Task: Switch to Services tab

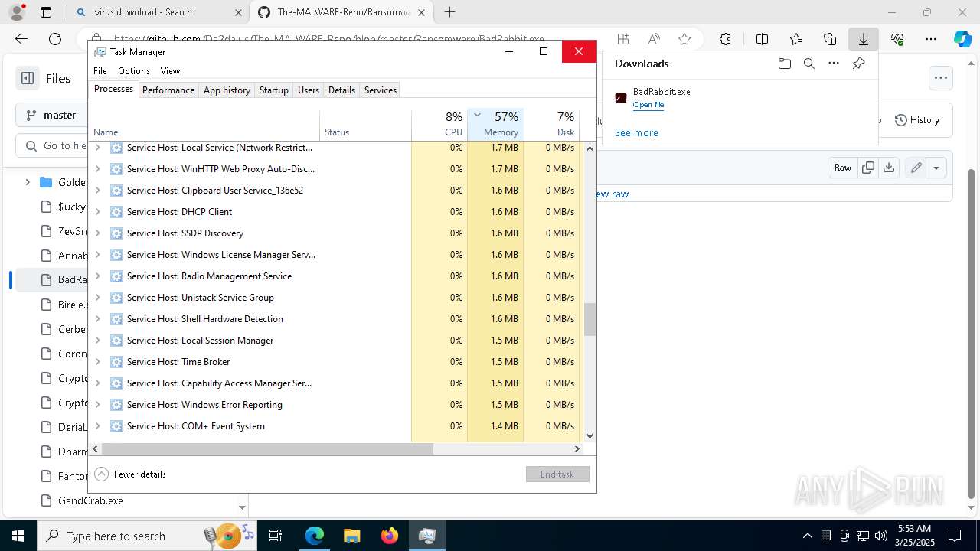Action: pos(381,90)
